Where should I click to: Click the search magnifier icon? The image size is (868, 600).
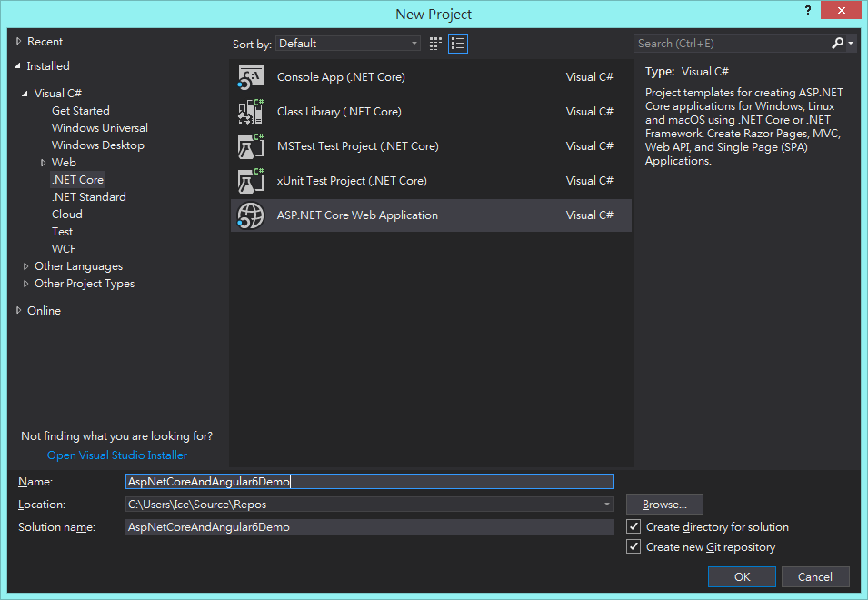tap(837, 43)
